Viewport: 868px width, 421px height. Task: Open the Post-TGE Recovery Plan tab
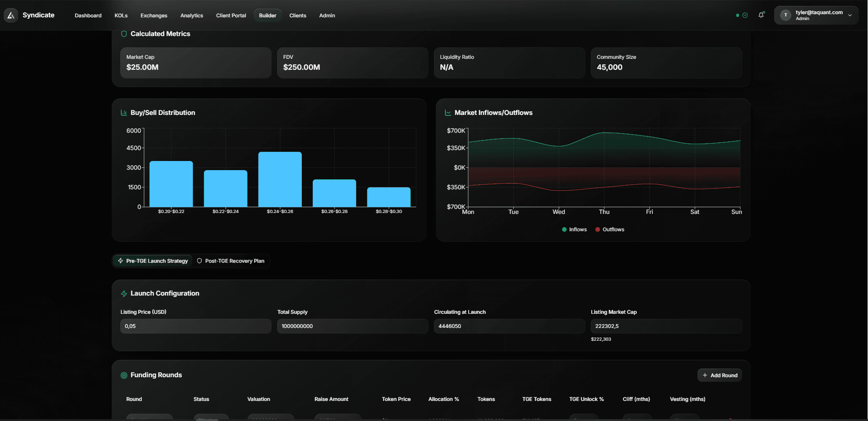pos(231,260)
